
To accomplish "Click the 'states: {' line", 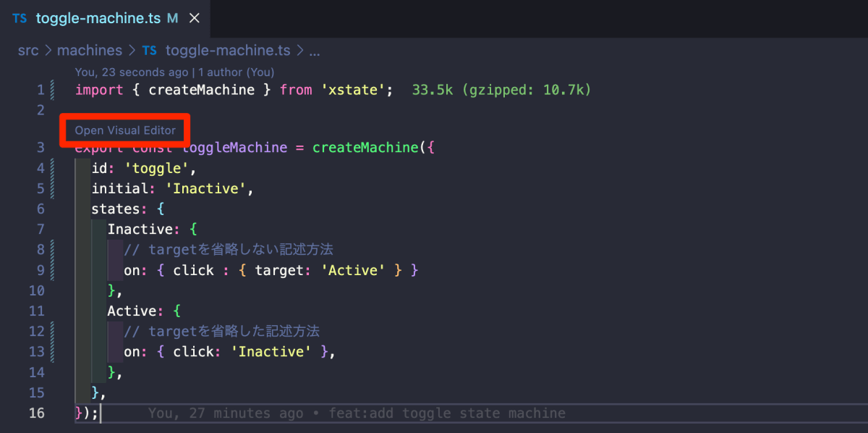I will click(x=128, y=209).
